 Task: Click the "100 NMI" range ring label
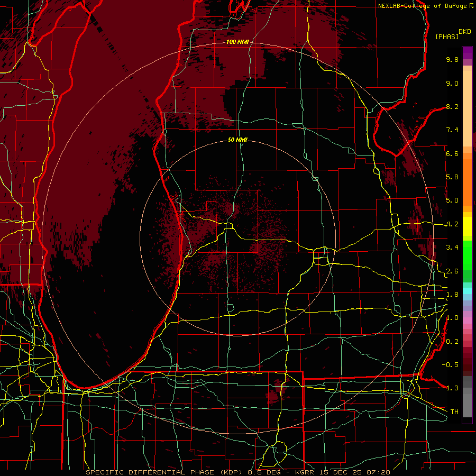(237, 42)
